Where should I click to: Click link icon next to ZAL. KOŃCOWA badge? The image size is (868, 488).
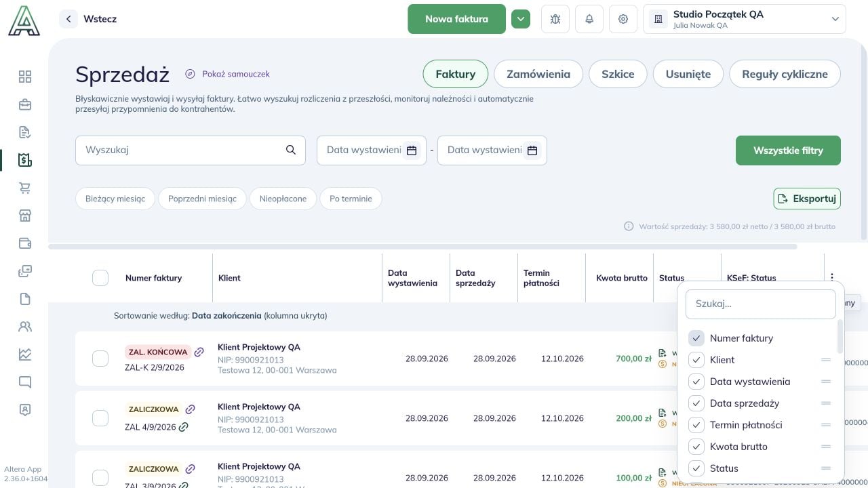pos(199,352)
